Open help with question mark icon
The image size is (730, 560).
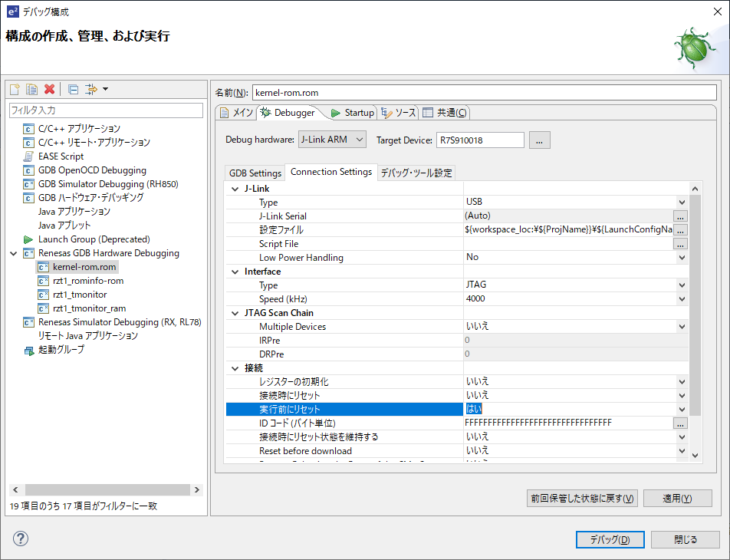click(21, 539)
